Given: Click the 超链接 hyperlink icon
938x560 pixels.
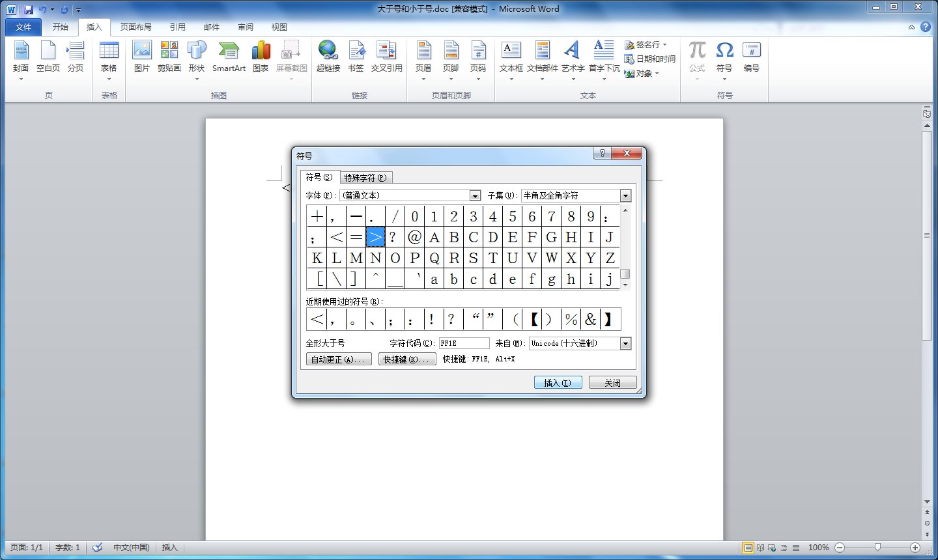Looking at the screenshot, I should coord(328,56).
